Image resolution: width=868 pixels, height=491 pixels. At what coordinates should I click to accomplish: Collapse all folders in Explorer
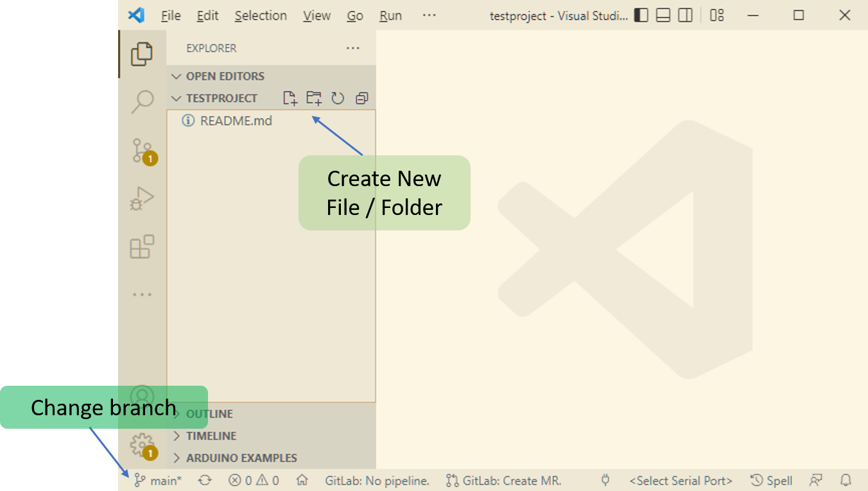pyautogui.click(x=361, y=98)
